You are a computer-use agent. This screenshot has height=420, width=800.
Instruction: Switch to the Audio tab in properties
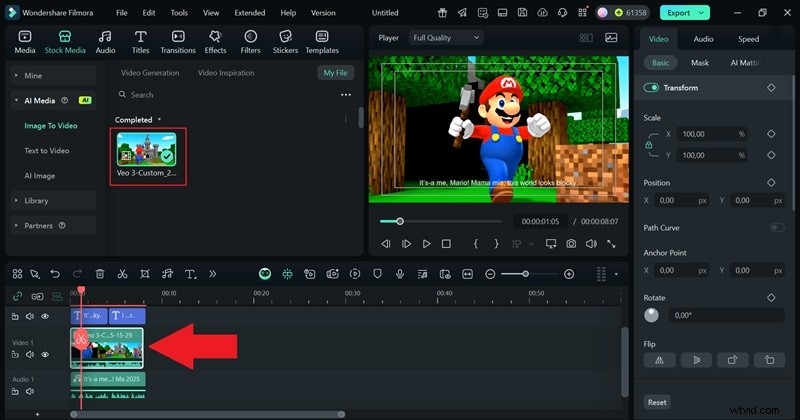coord(703,39)
